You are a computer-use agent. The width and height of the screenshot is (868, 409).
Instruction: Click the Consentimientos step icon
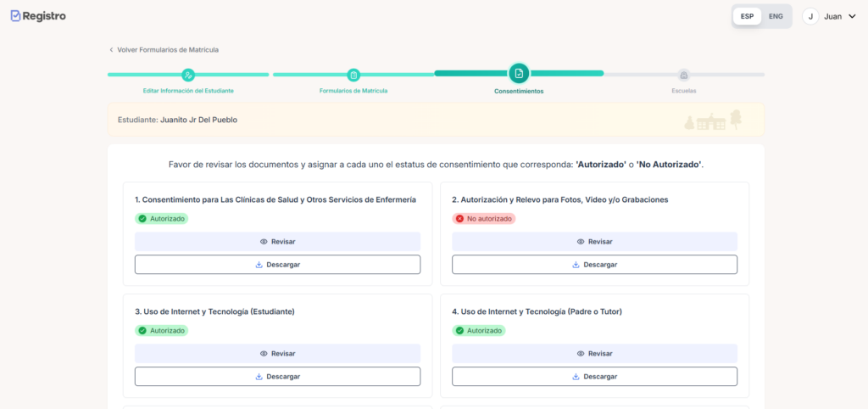[x=519, y=74]
